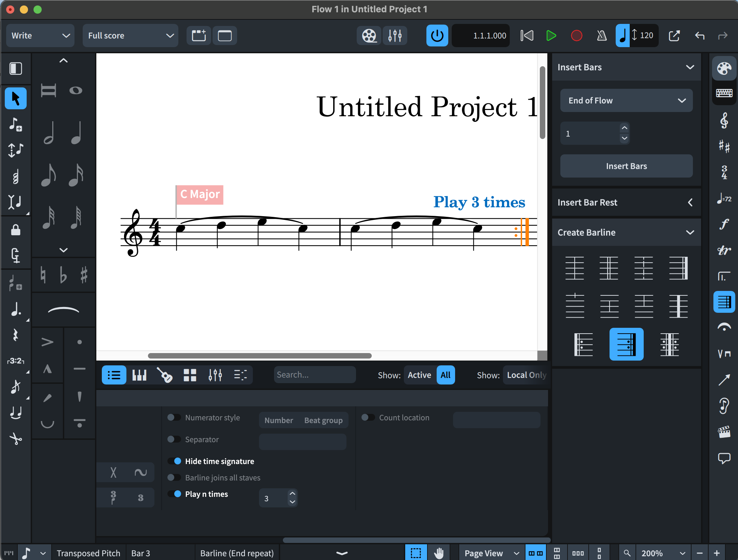Click the green Play button

coord(551,36)
